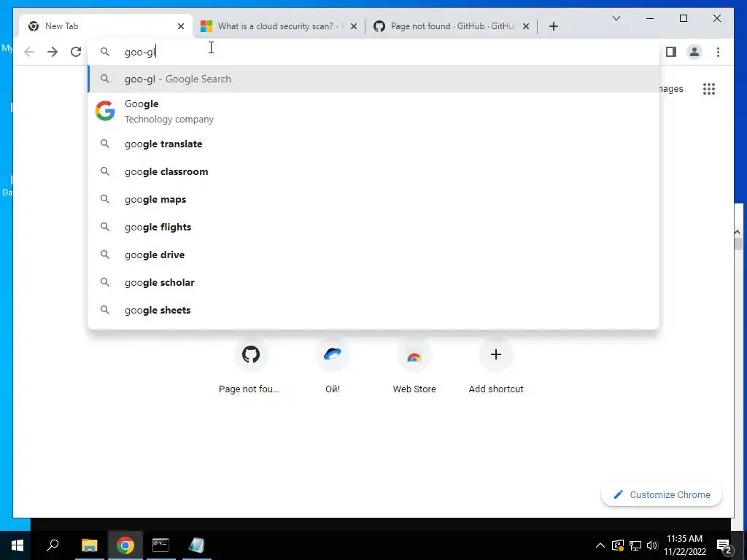Open the GitHub Page not found shortcut
747x560 pixels.
pyautogui.click(x=251, y=366)
